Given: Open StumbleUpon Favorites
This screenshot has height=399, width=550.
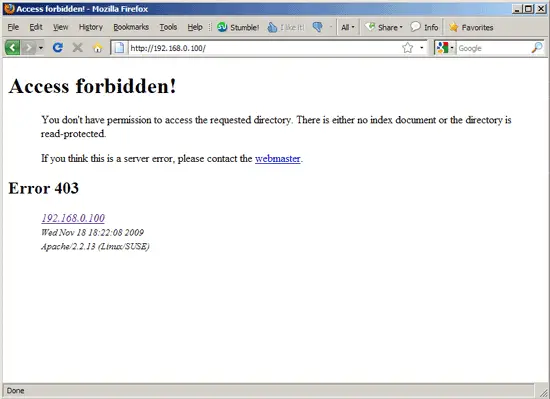Looking at the screenshot, I should click(471, 27).
